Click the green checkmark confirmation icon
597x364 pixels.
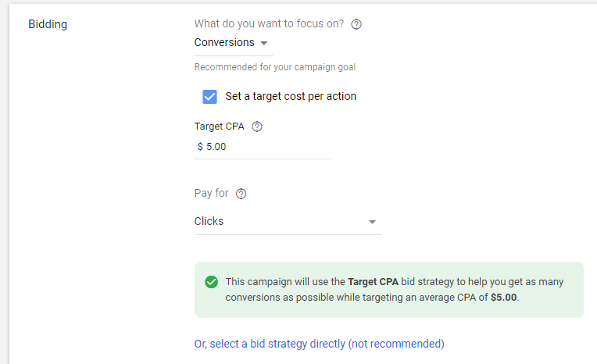[211, 282]
